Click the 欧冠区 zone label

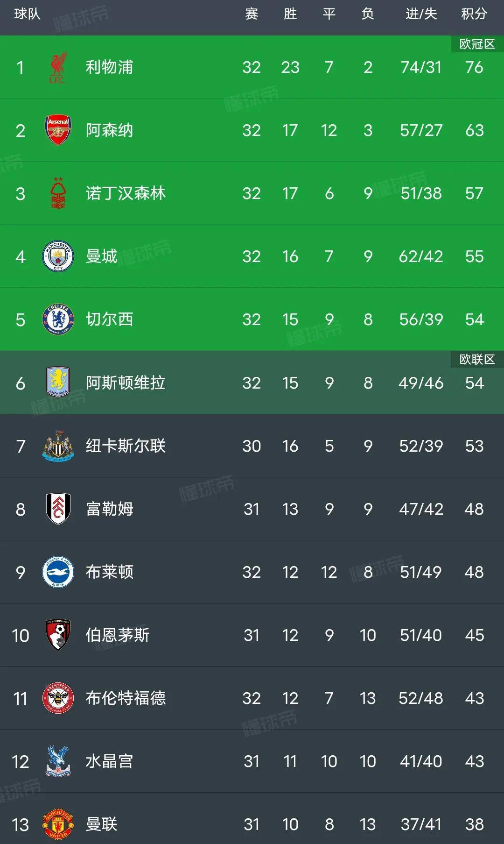[x=477, y=44]
